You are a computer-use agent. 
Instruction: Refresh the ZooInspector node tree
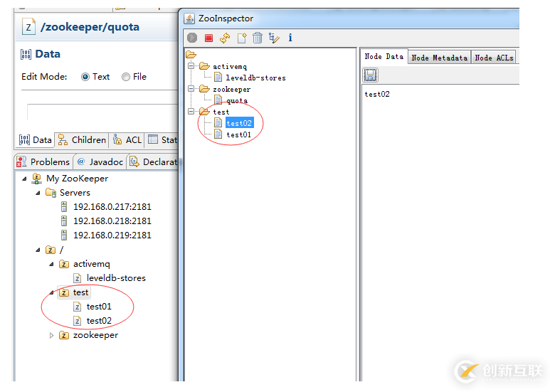click(225, 38)
